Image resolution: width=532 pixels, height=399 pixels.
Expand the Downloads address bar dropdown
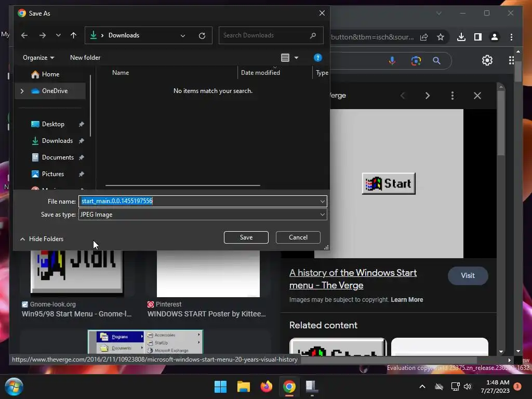[183, 36]
